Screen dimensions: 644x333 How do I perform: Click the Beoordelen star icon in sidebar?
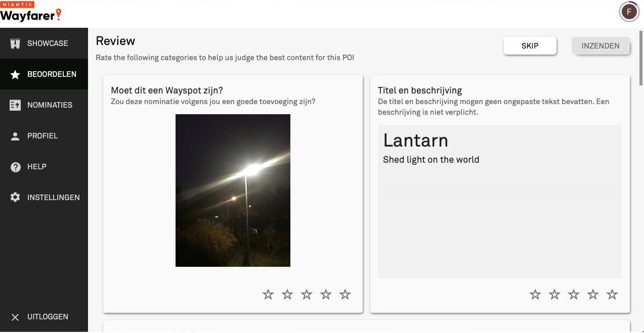point(15,74)
